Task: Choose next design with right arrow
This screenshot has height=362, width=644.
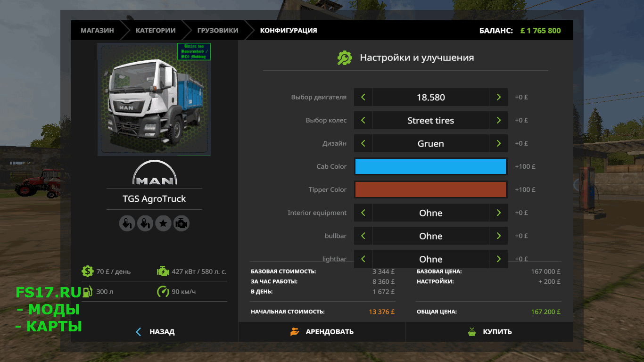Action: (x=498, y=143)
